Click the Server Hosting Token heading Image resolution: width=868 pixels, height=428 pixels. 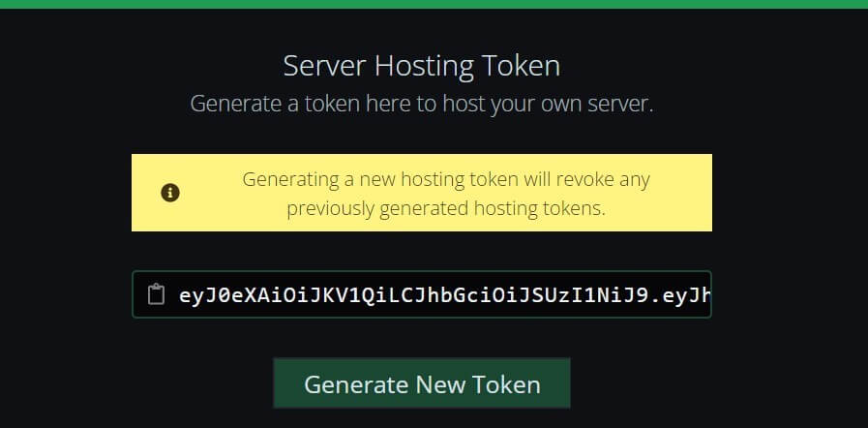[422, 66]
